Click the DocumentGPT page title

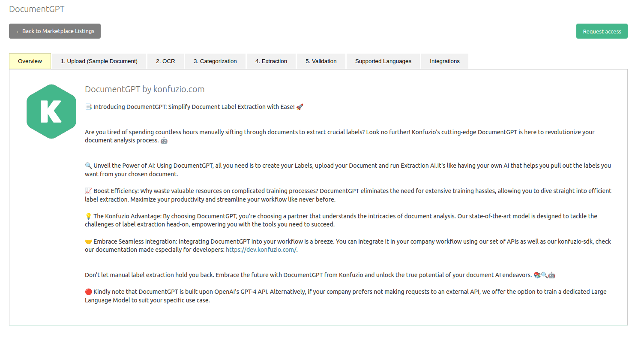(37, 9)
